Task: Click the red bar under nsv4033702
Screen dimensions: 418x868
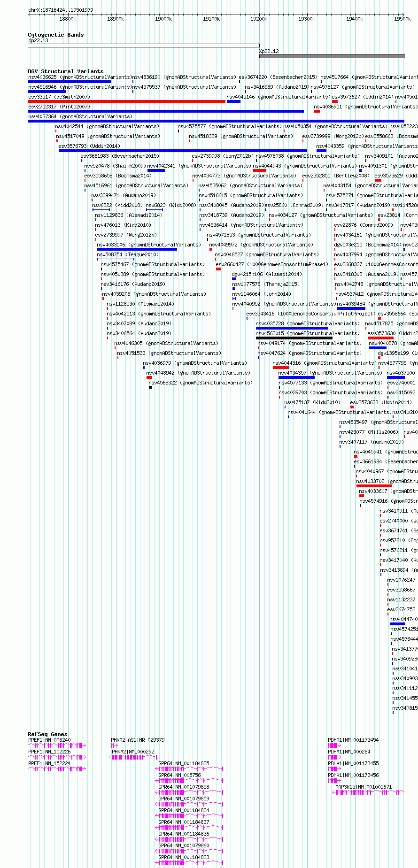Action: (374, 486)
